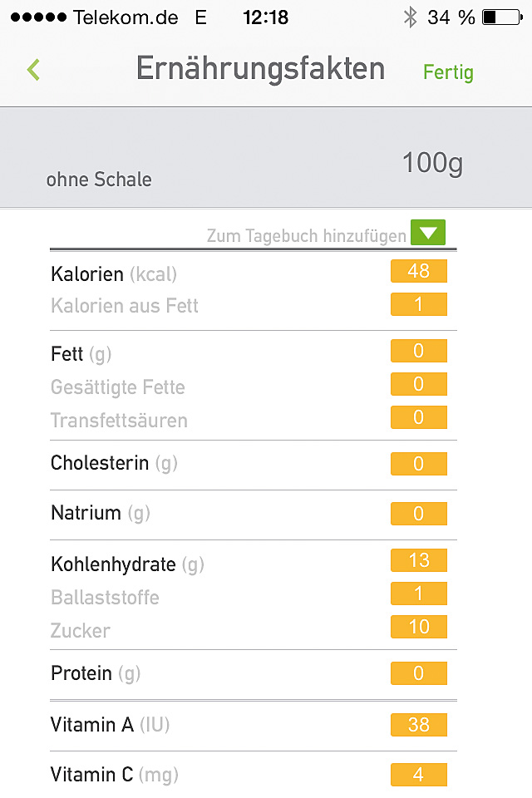Select the Protein row label

click(x=81, y=672)
